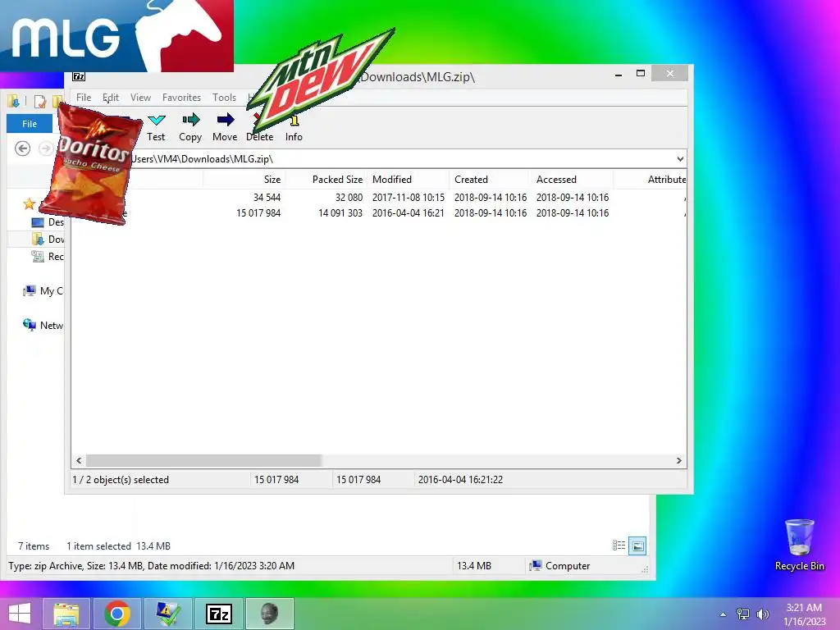Click the Explorer Back navigation arrow
This screenshot has height=630, width=840.
[22, 148]
